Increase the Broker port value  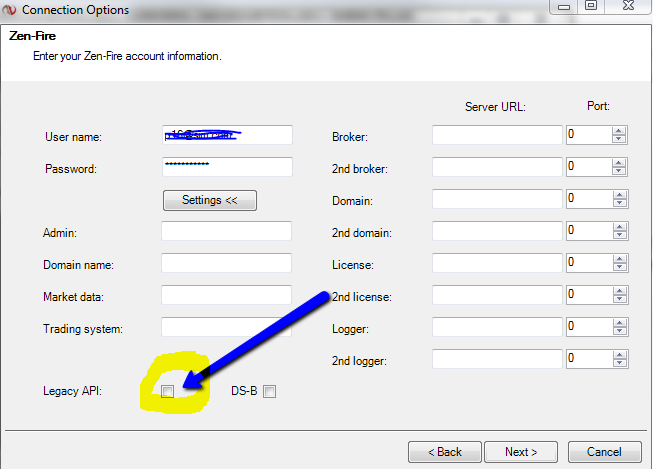[619, 131]
